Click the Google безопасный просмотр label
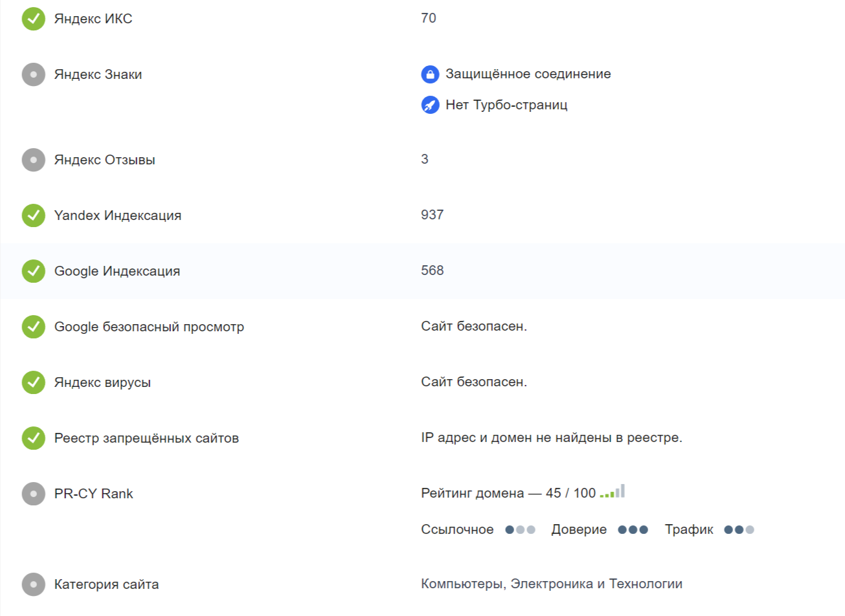This screenshot has width=845, height=616. coord(149,327)
